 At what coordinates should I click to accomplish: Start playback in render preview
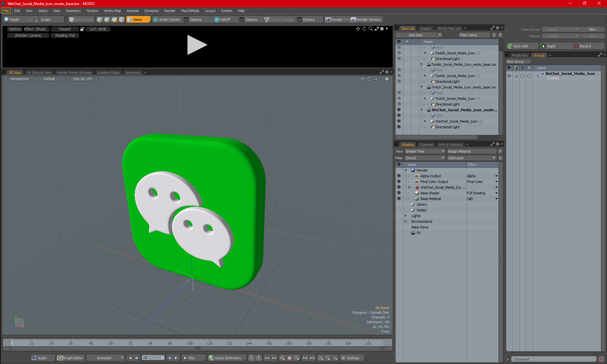pos(197,45)
